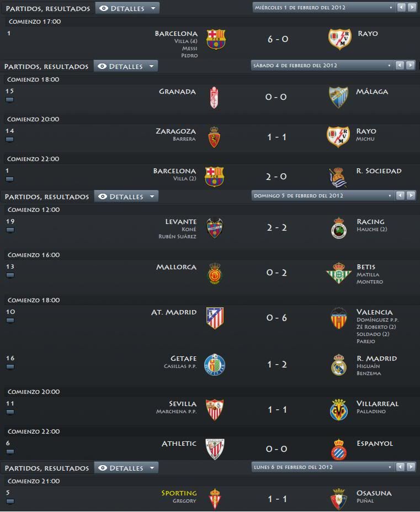420x512 pixels.
Task: Click the Villarreal club crest
Action: 339,409
